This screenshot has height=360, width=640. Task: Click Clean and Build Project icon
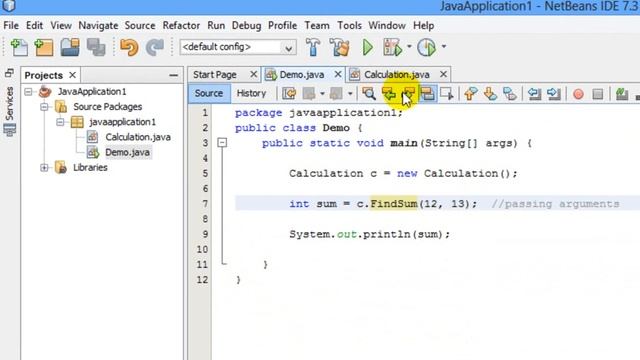(339, 47)
